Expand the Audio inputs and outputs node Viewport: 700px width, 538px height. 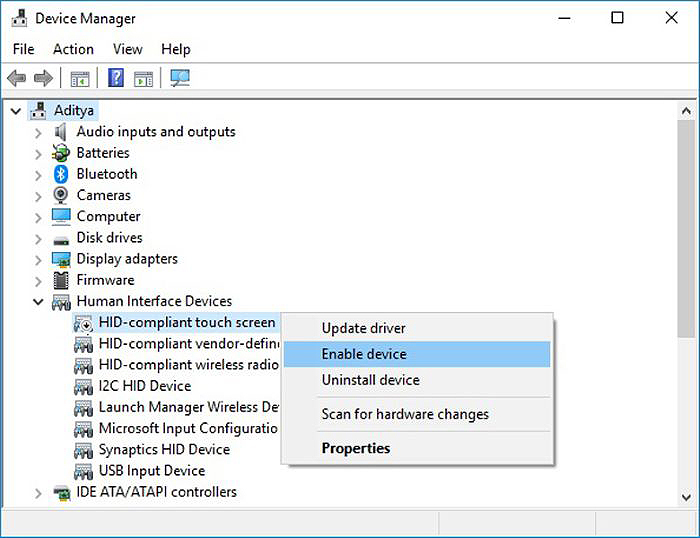click(38, 132)
